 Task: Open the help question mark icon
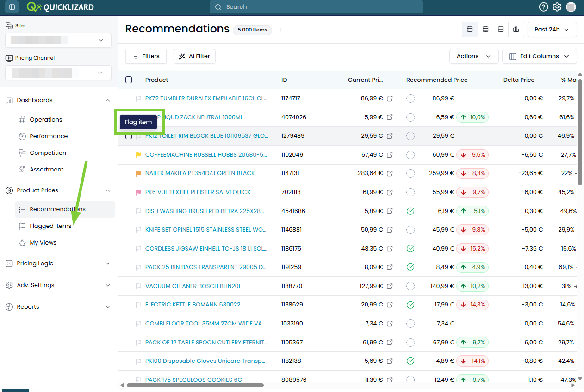coord(544,7)
